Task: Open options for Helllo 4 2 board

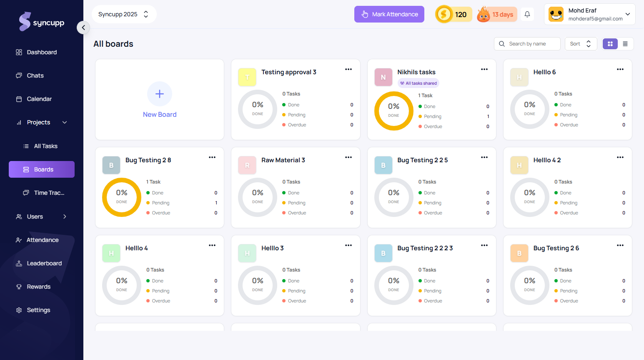Action: 620,157
